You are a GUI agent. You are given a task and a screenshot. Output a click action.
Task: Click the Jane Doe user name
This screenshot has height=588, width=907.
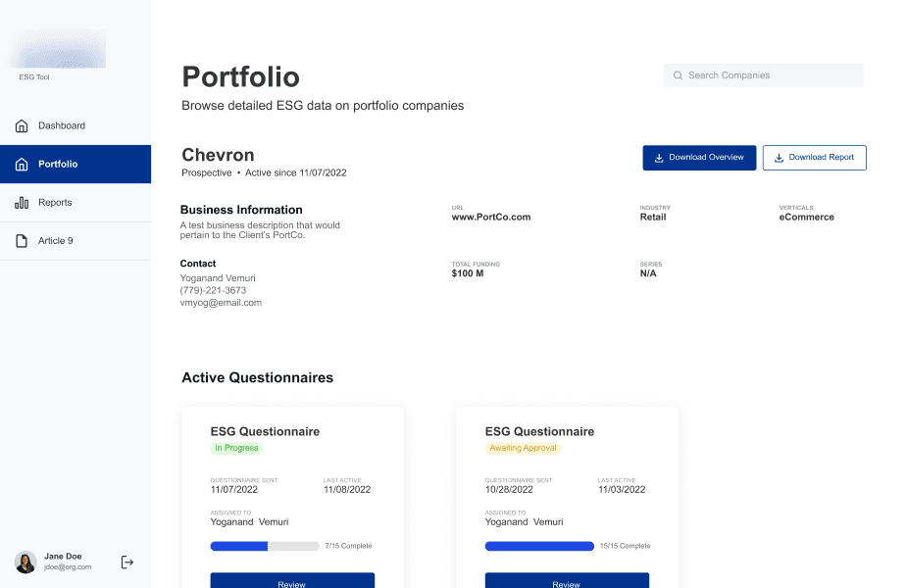(63, 557)
